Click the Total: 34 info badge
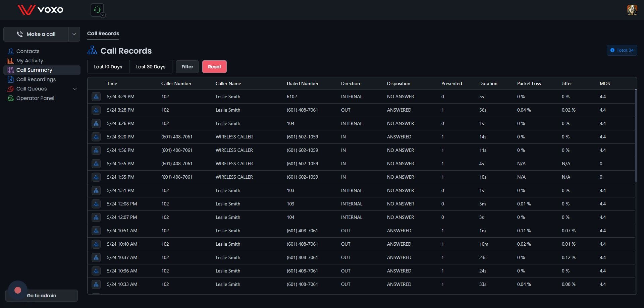The height and width of the screenshot is (308, 644). 622,50
